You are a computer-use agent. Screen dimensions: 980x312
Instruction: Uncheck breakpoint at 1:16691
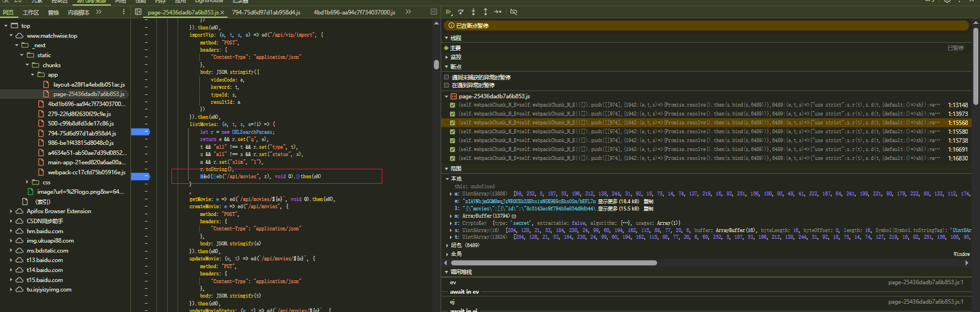tap(453, 149)
